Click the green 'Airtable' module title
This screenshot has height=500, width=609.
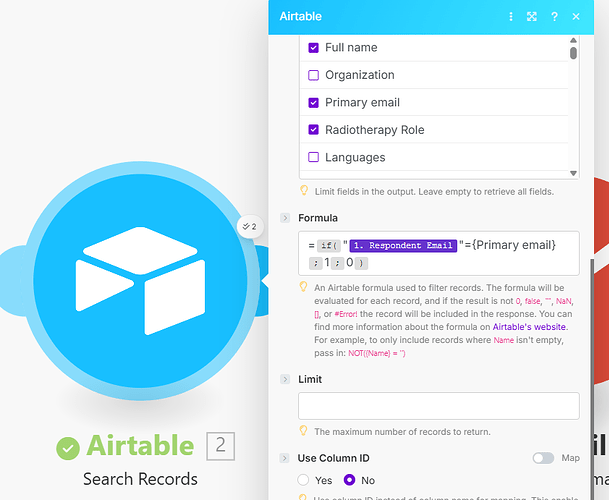tap(140, 445)
